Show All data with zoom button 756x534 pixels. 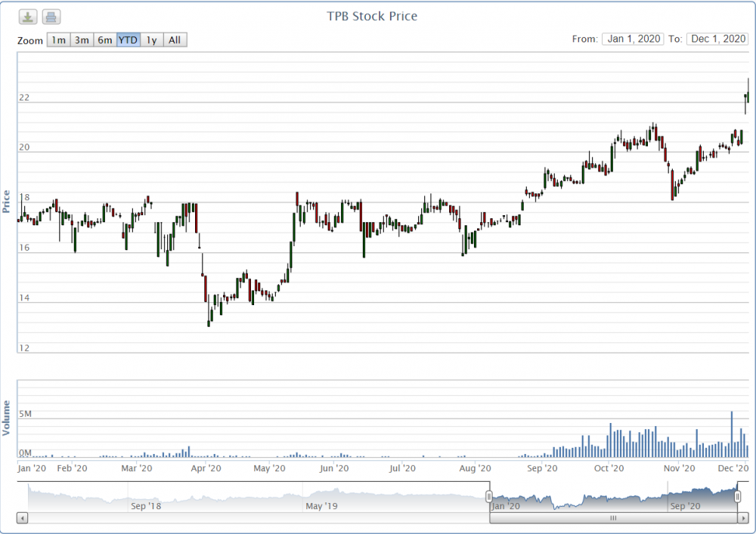[175, 40]
